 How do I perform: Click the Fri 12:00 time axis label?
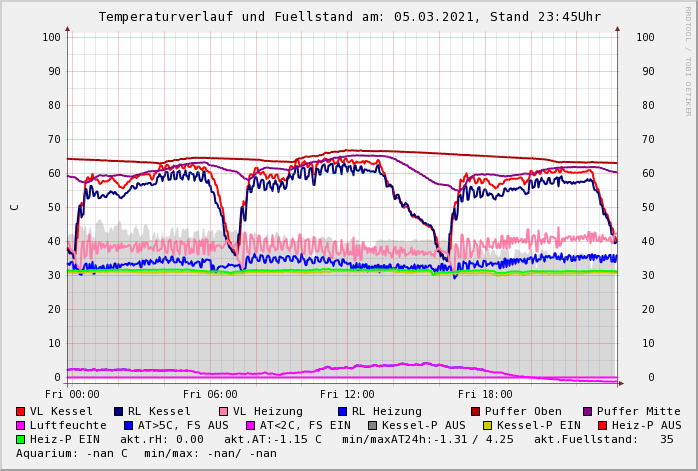click(347, 394)
